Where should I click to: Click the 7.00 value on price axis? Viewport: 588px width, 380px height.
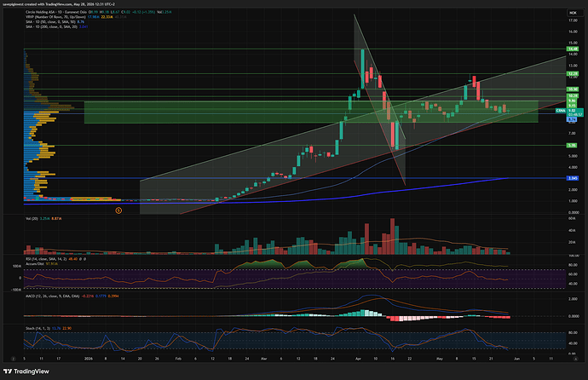[x=573, y=134]
